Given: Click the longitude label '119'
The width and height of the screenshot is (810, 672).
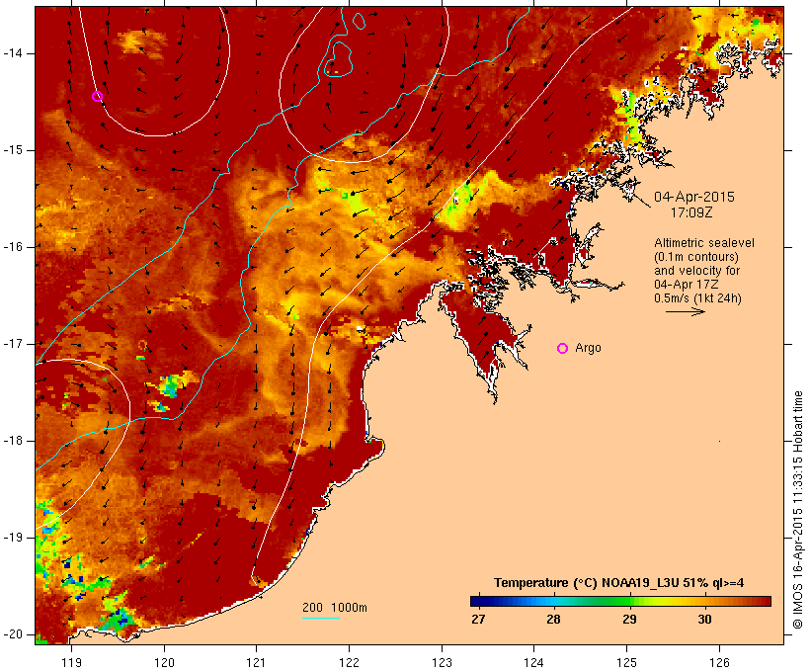Looking at the screenshot, I should tap(71, 662).
